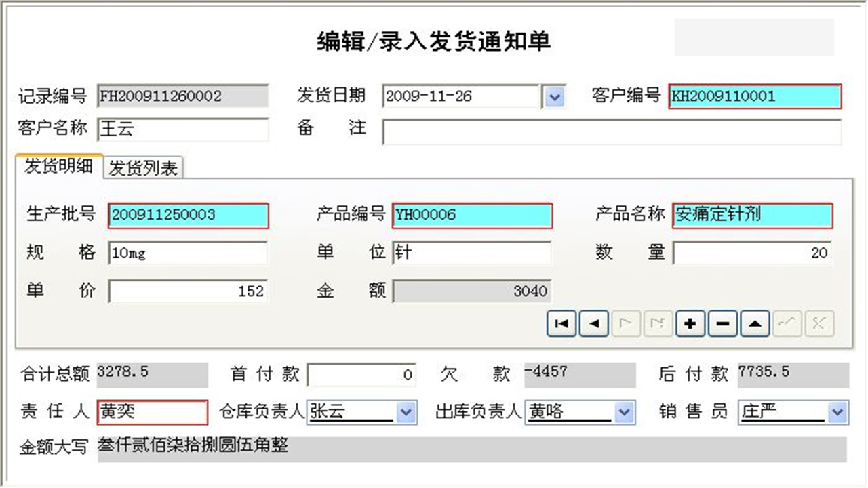Delete current detail row with minus icon
The width and height of the screenshot is (868, 488).
pos(722,323)
